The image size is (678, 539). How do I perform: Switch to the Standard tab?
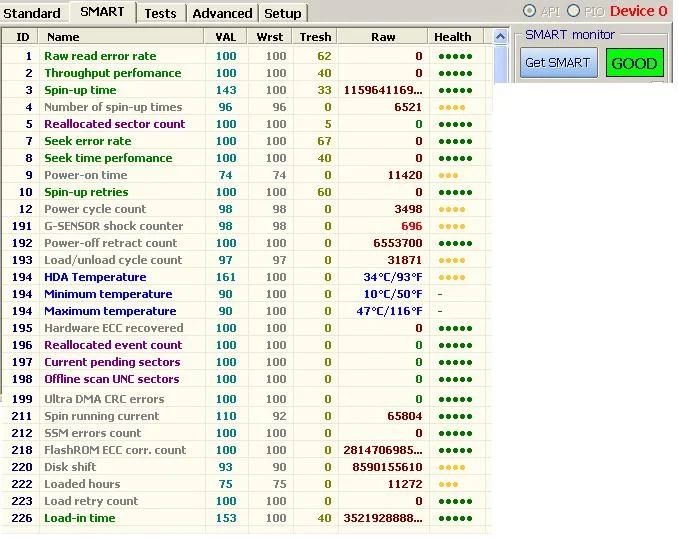32,13
